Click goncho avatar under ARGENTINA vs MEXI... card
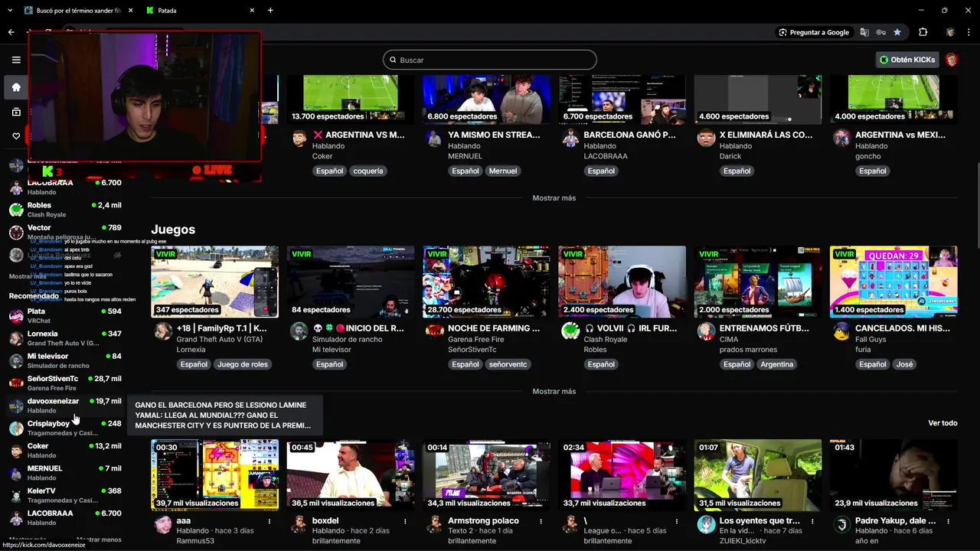Image resolution: width=980 pixels, height=551 pixels. click(841, 138)
